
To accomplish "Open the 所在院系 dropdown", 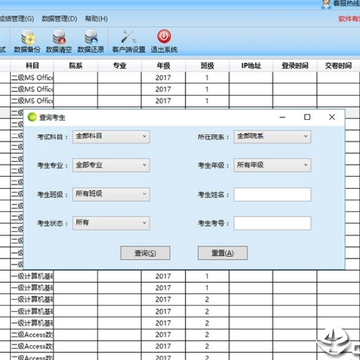I will 272,137.
